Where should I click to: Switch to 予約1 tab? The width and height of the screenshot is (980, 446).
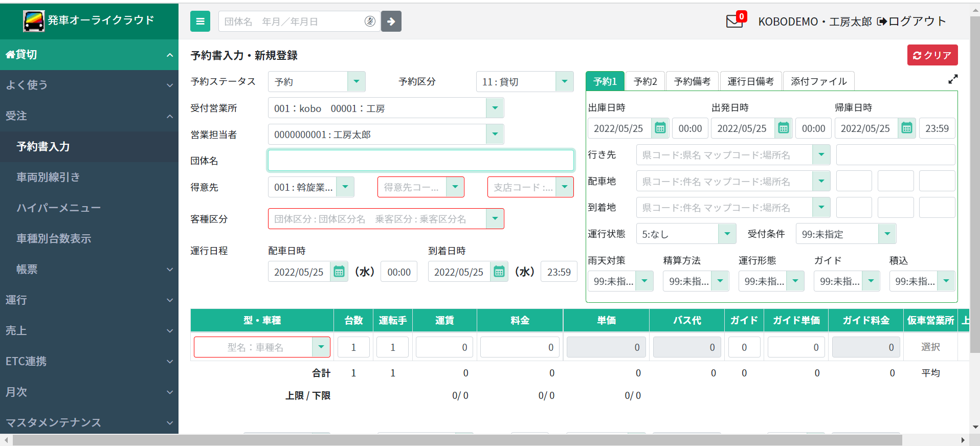pyautogui.click(x=605, y=81)
